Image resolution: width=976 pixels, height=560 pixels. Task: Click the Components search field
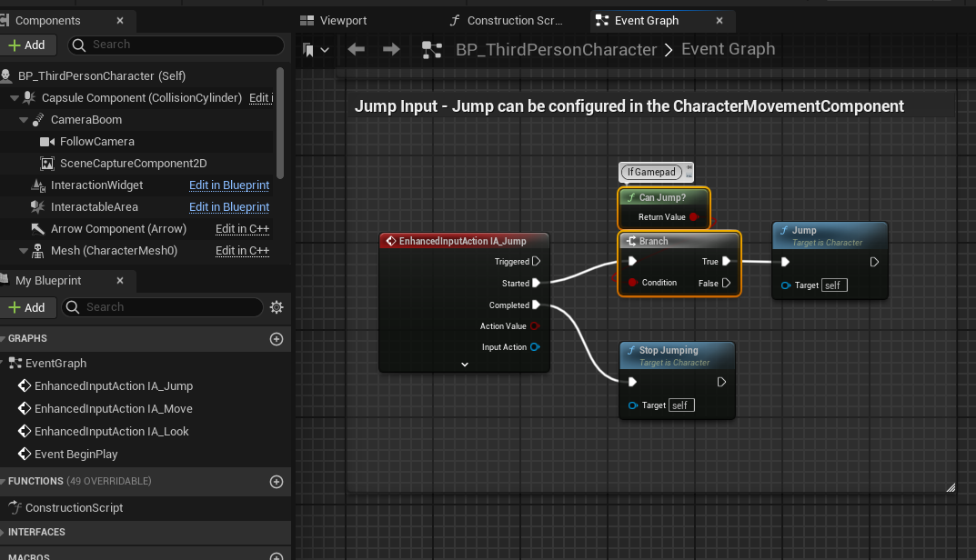[x=182, y=45]
